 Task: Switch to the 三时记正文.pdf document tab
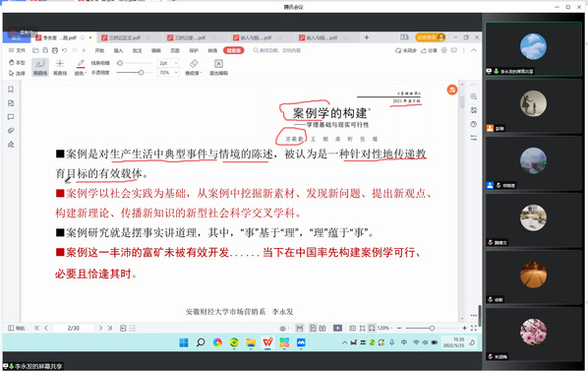click(125, 37)
